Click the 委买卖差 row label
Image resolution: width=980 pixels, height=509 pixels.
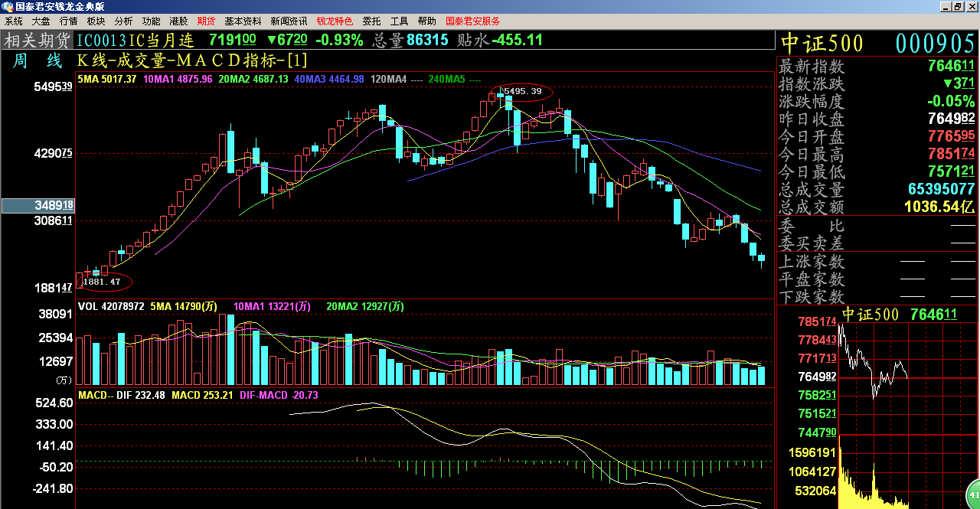pyautogui.click(x=812, y=244)
